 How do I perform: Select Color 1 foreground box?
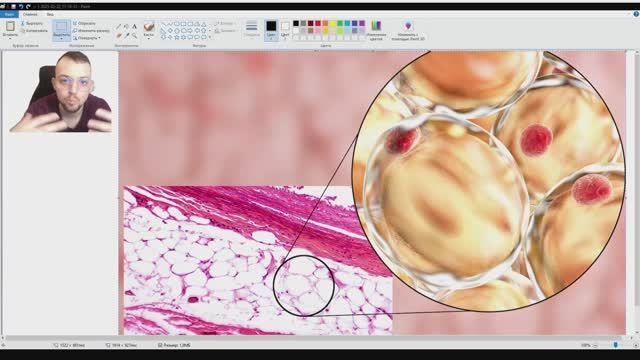[x=271, y=30]
